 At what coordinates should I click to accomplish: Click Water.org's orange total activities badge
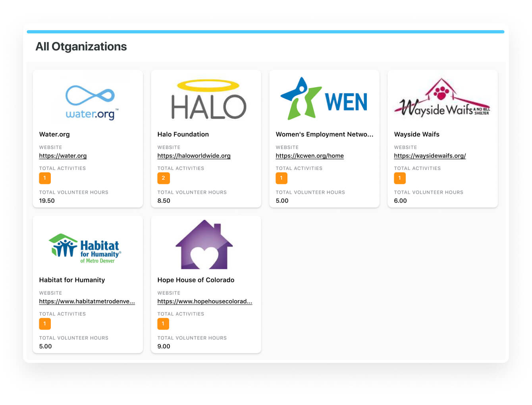[x=45, y=178]
